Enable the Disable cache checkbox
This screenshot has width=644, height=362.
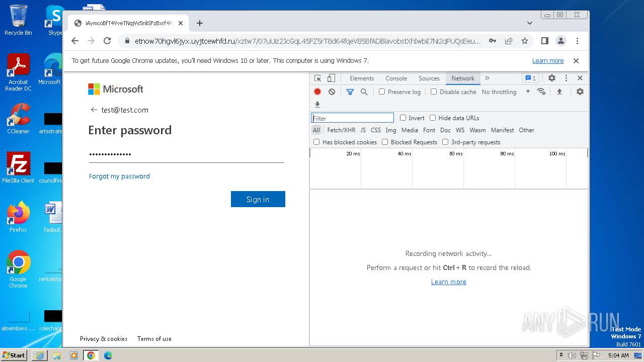(x=434, y=92)
